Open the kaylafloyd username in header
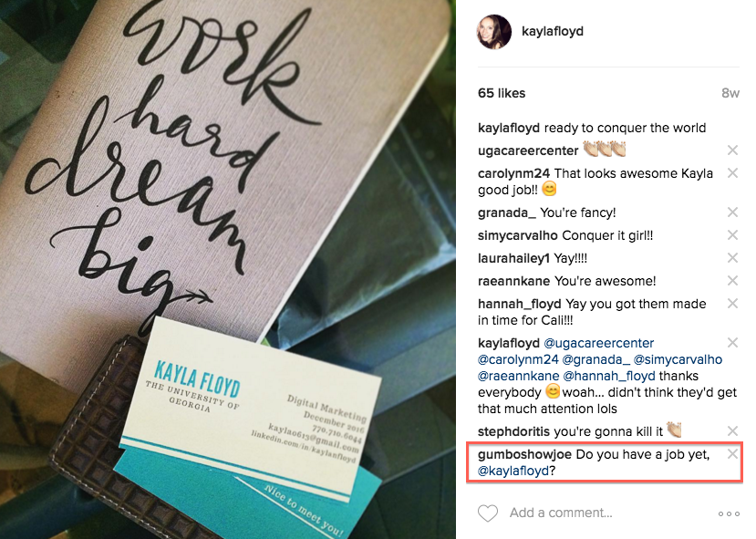756x539 pixels. point(553,31)
